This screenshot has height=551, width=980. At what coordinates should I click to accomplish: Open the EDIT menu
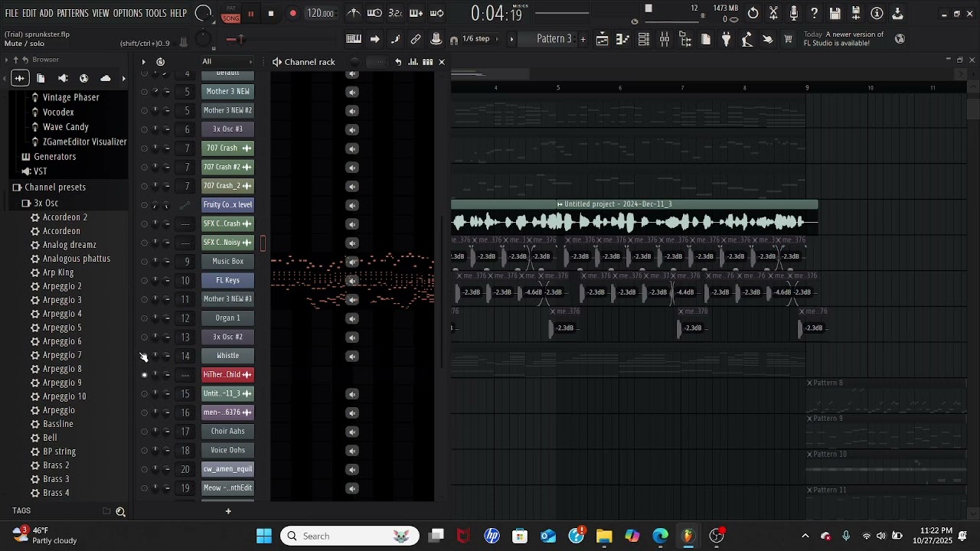pos(29,14)
